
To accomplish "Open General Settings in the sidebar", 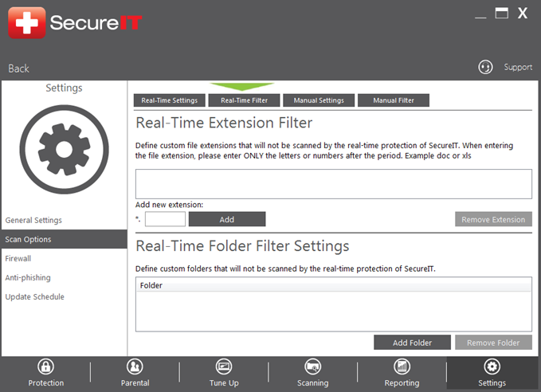I will click(x=33, y=220).
